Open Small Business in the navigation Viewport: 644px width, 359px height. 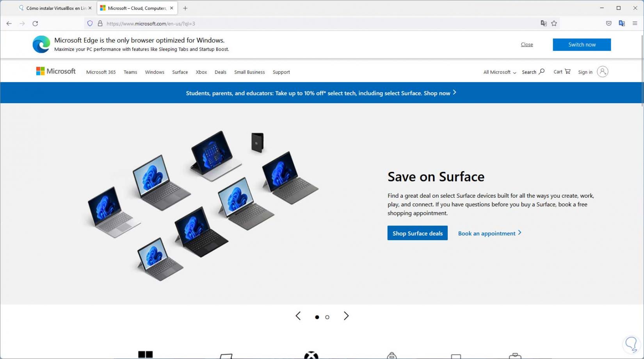coord(249,72)
